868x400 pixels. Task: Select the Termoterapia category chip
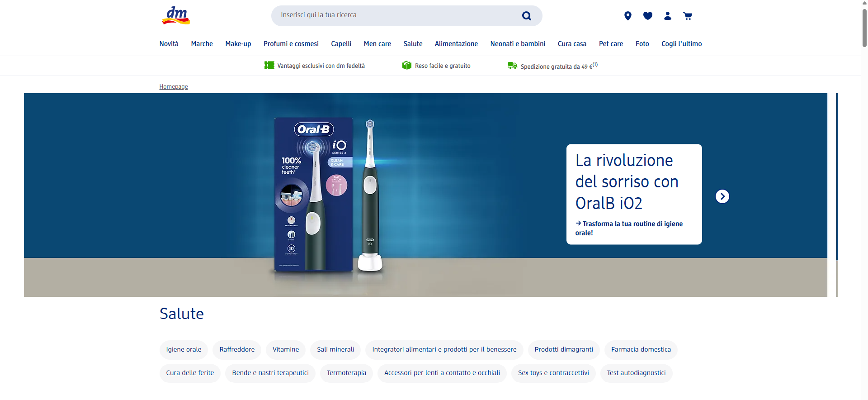pyautogui.click(x=346, y=373)
